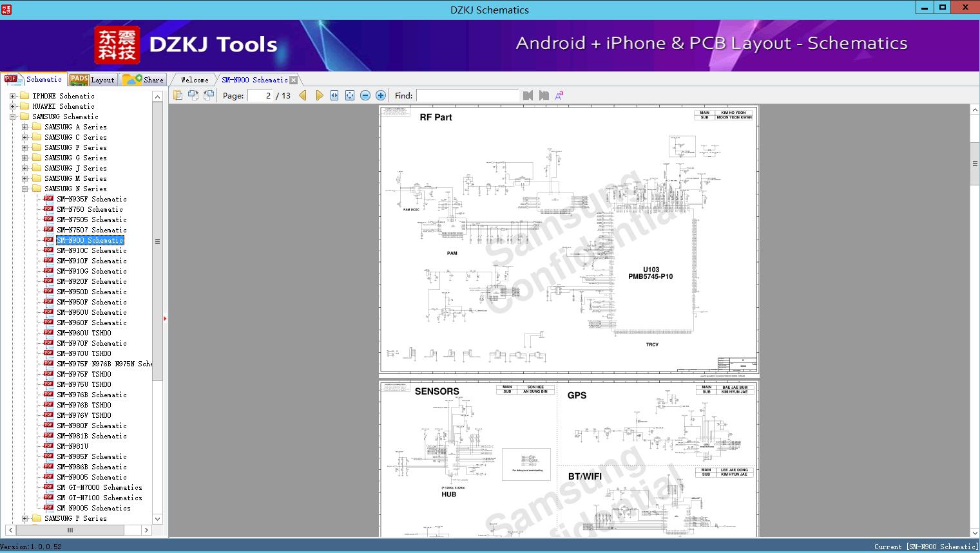Open the Share tab

[x=143, y=79]
